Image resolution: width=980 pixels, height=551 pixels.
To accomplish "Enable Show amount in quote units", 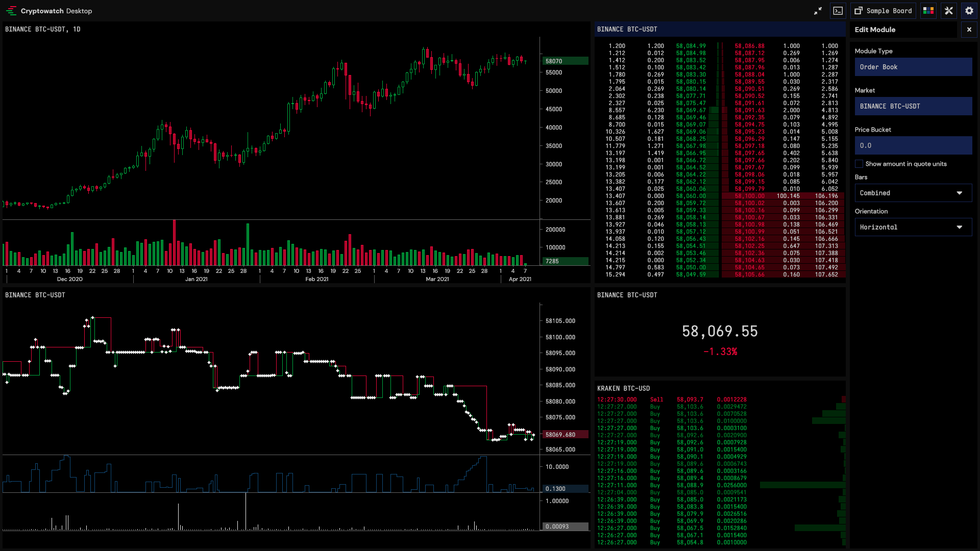I will (859, 164).
